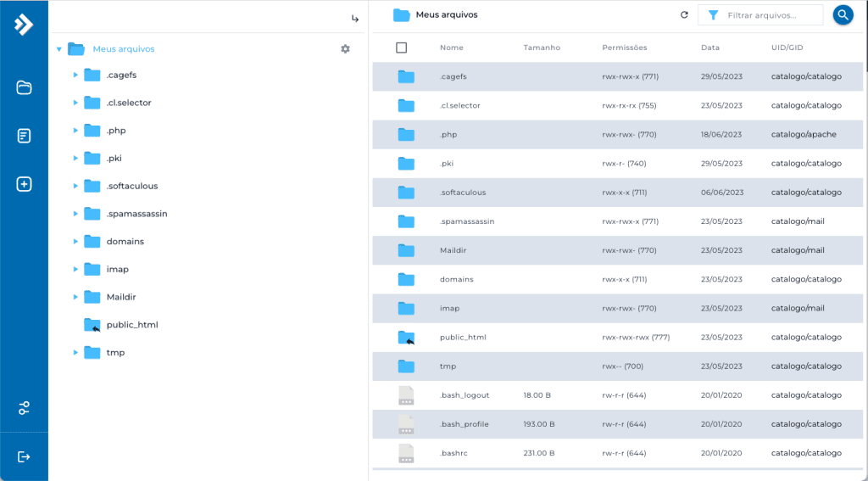Expand the domains tree folder
Image resolution: width=868 pixels, height=481 pixels.
[x=75, y=242]
